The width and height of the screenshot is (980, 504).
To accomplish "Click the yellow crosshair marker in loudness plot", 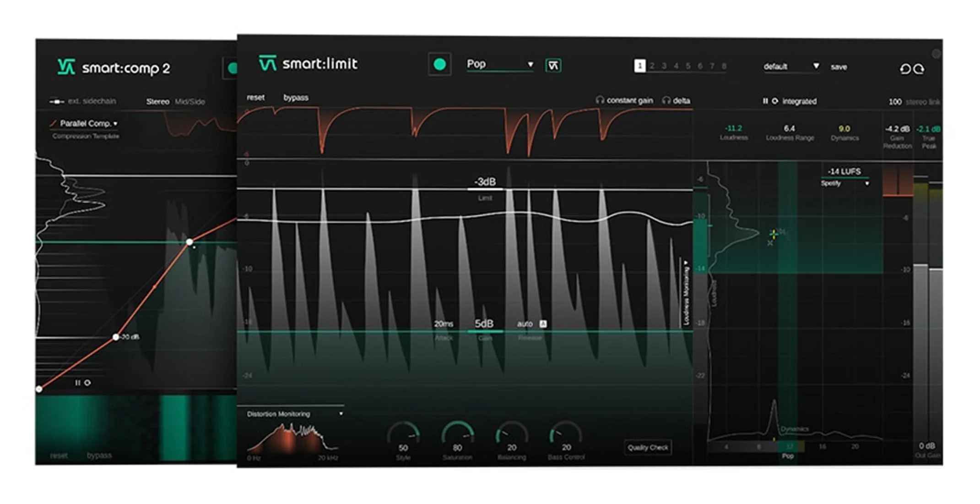I will pyautogui.click(x=773, y=234).
